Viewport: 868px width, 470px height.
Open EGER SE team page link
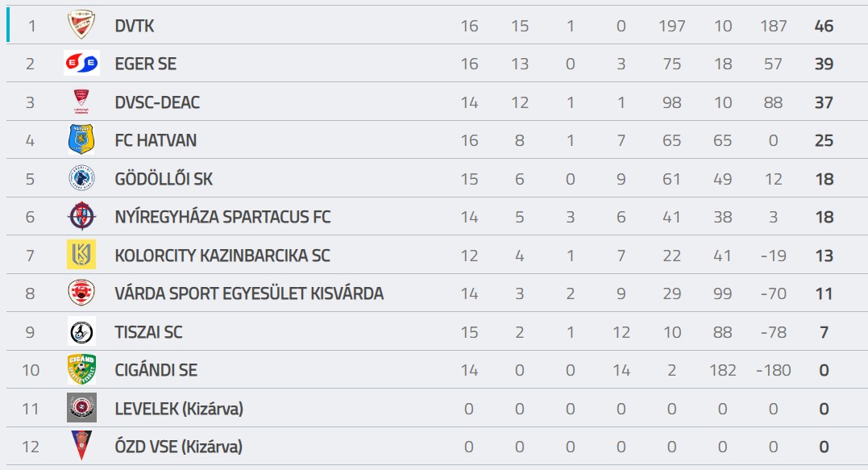pos(146,64)
